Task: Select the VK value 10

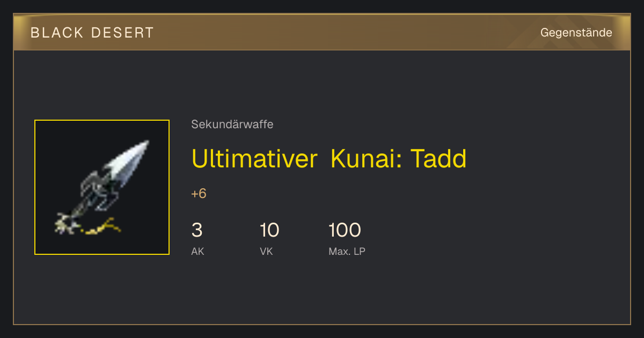Action: 269,230
